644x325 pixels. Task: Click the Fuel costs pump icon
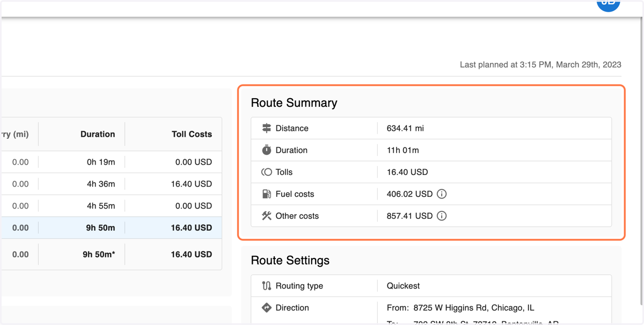click(x=266, y=194)
